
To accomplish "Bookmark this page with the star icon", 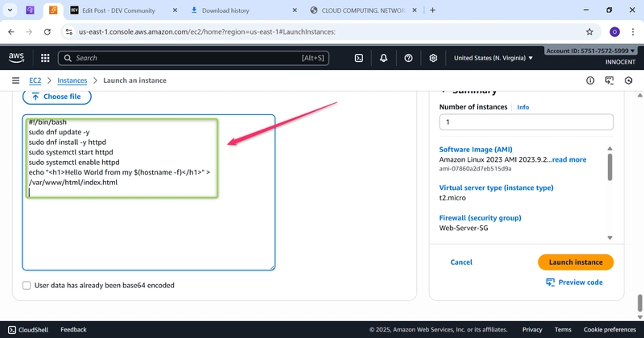I will point(589,32).
